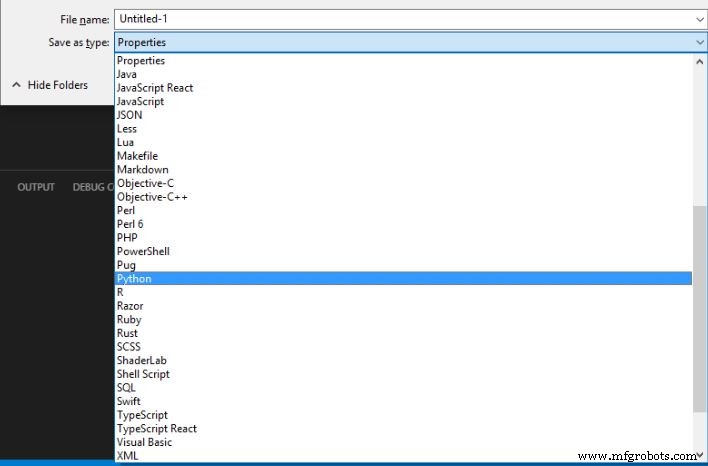Pick PowerShell from the dropdown list
Image resolution: width=708 pixels, height=466 pixels.
[143, 252]
